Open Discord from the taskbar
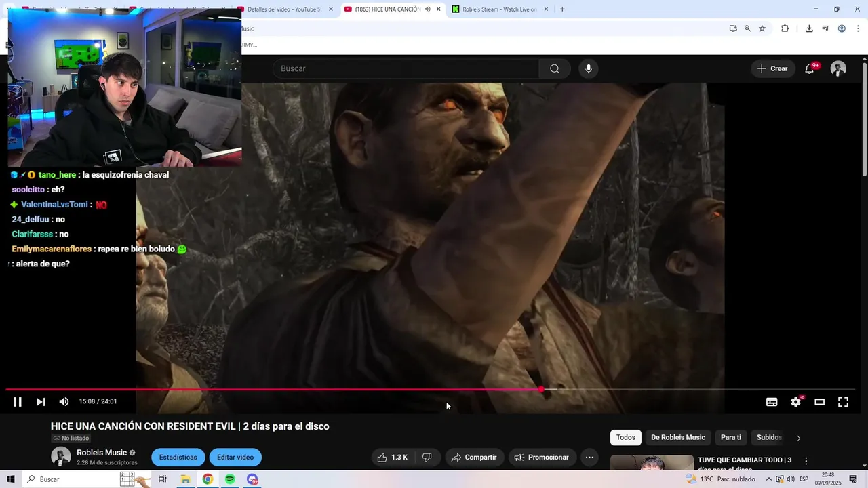This screenshot has width=868, height=488. tap(252, 479)
